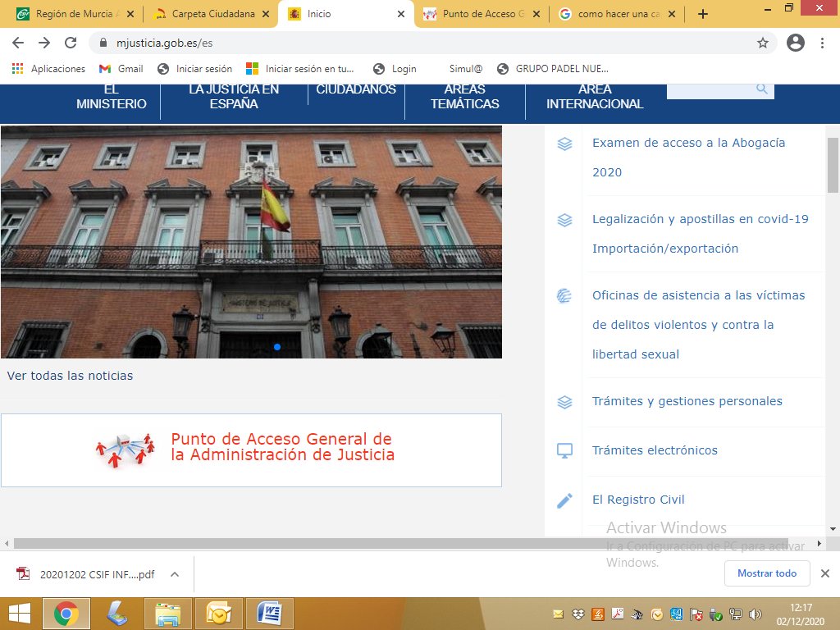840x630 pixels.
Task: Reload the mjusticia.gob.es page
Action: pyautogui.click(x=71, y=43)
